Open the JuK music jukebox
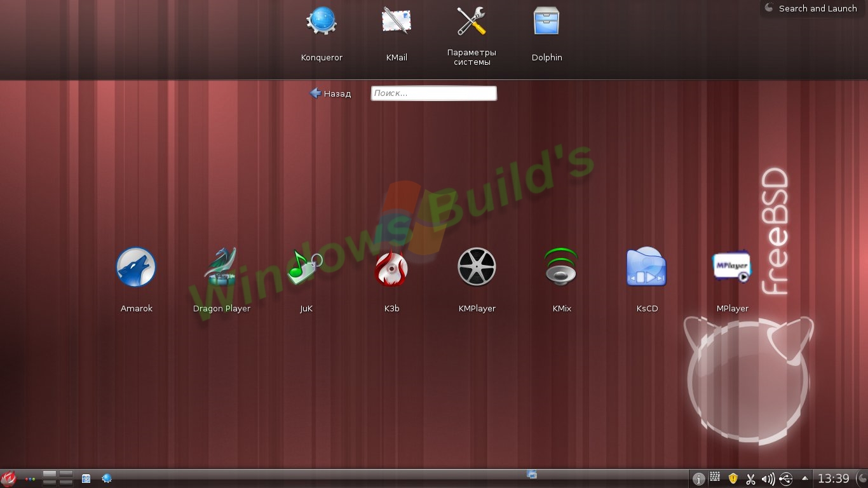Image resolution: width=868 pixels, height=488 pixels. [306, 267]
